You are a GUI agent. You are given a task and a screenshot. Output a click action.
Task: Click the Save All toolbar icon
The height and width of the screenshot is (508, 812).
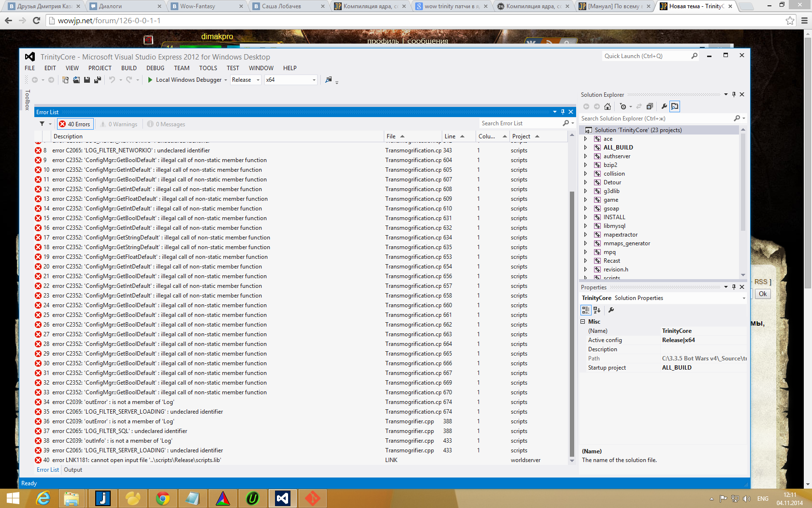(97, 80)
